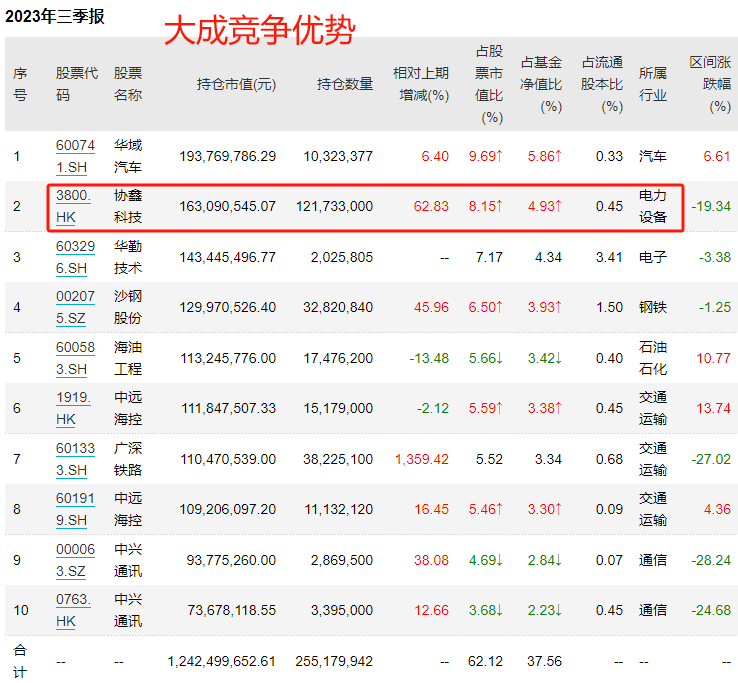The image size is (738, 683).
Task: Select holding value 109,206,097.20
Action: (x=228, y=509)
